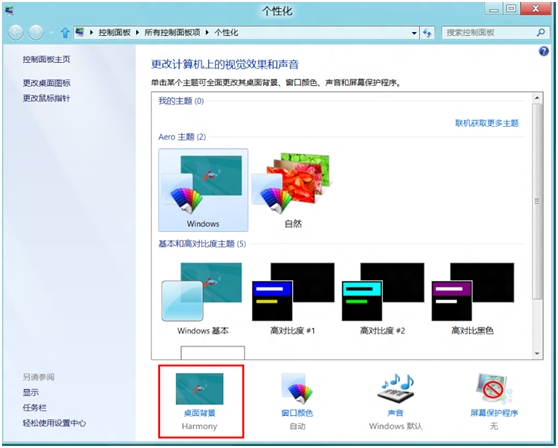The height and width of the screenshot is (448, 558).
Task: Select the 自然 (Nature) theme
Action: coord(293,190)
